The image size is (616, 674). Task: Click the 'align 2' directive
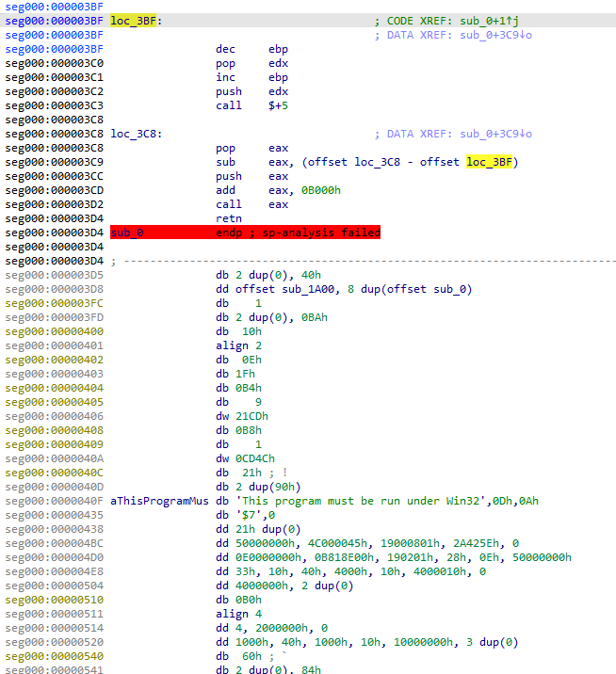pos(238,345)
